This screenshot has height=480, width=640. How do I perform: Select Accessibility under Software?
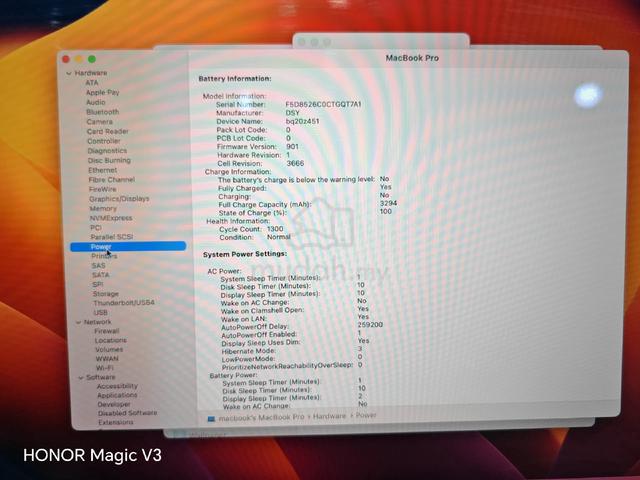[x=118, y=386]
